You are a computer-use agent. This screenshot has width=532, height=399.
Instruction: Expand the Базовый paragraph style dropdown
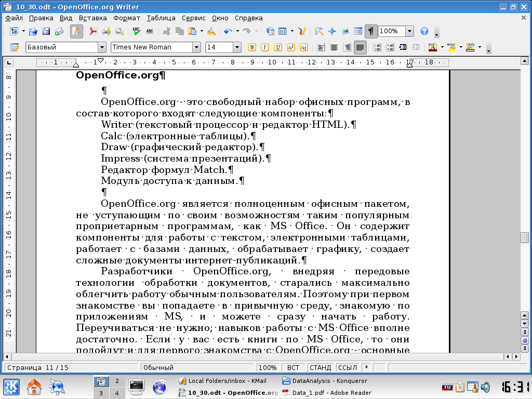pos(102,47)
